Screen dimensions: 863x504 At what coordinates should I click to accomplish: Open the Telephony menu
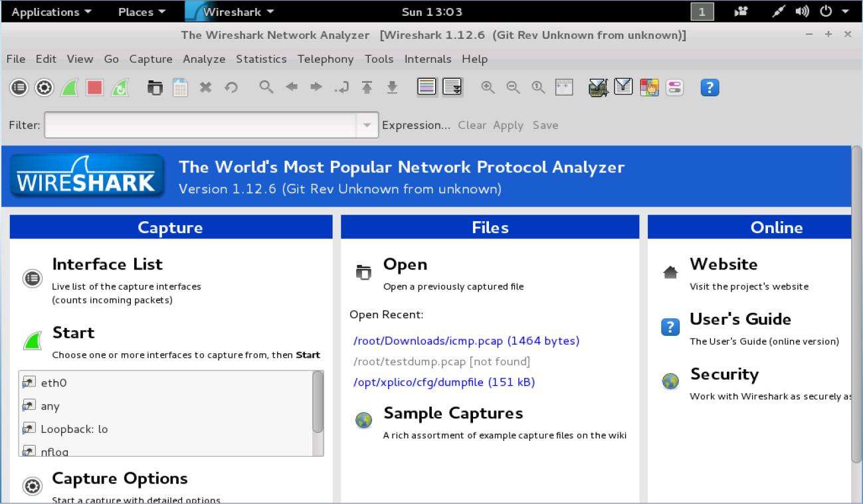click(326, 59)
